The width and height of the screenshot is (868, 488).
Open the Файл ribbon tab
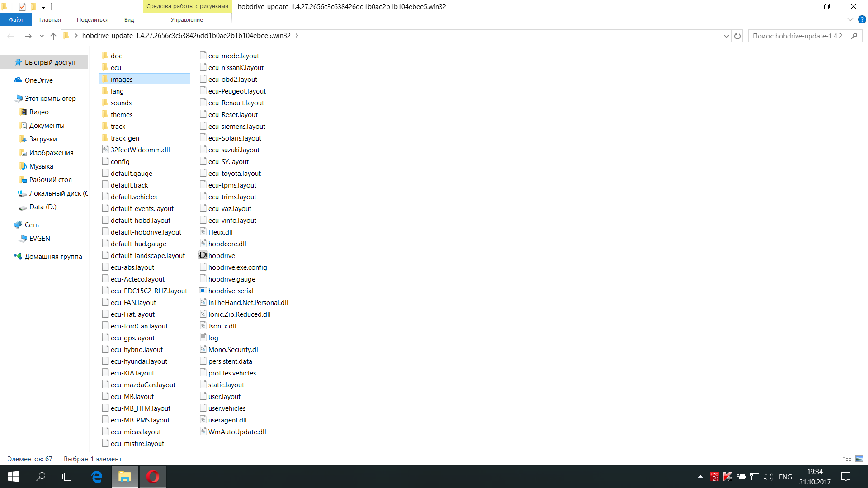[16, 19]
